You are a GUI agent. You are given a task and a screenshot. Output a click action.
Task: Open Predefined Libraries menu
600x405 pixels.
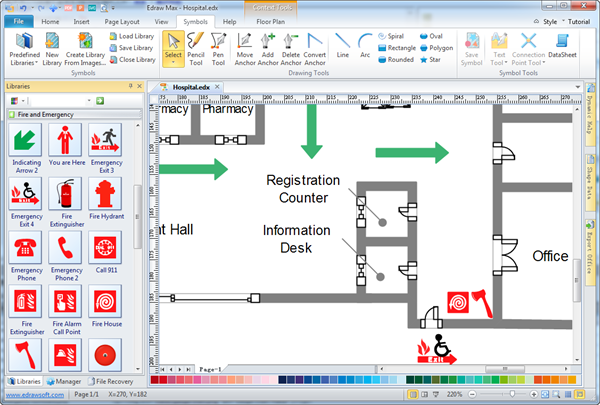point(24,49)
